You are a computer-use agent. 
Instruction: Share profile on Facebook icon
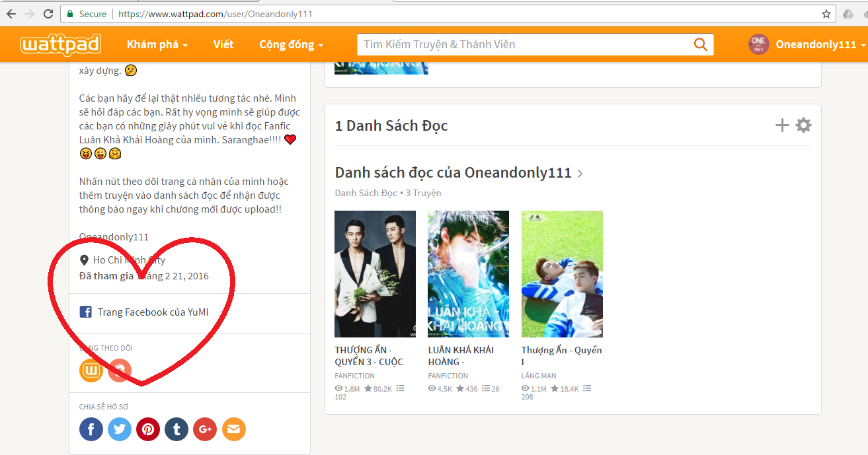pyautogui.click(x=91, y=429)
